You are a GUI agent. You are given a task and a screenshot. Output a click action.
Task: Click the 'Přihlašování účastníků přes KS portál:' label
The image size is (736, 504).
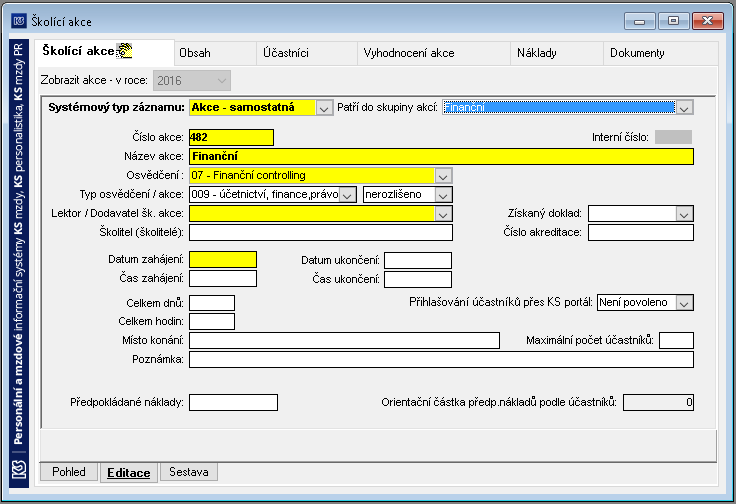[x=501, y=302]
